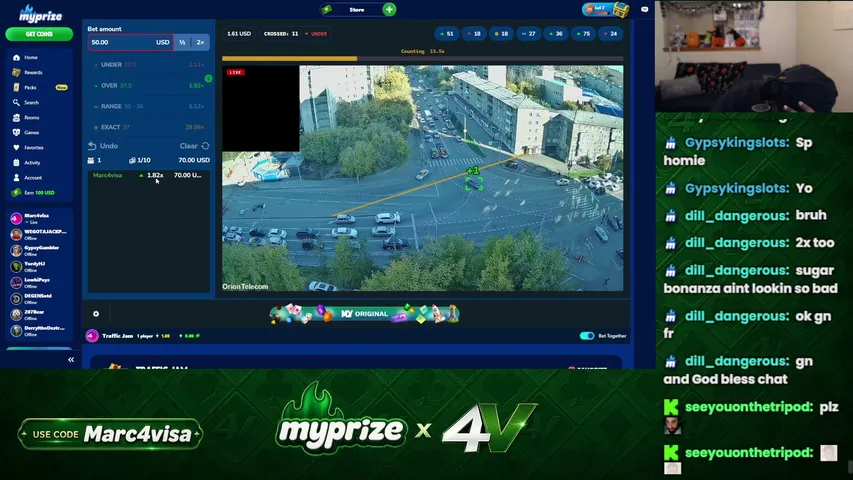The image size is (853, 480).
Task: Click the LIVE badge on the video
Action: click(x=236, y=72)
